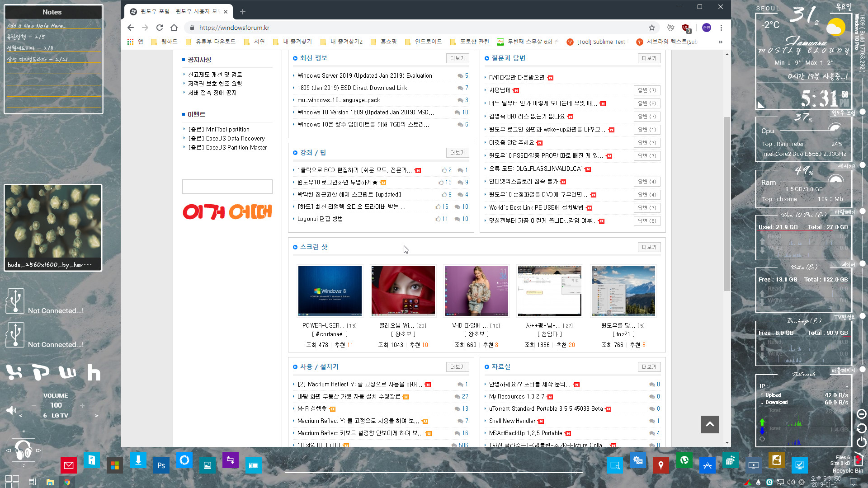Click the download arrow tile in the dock
Image resolution: width=868 pixels, height=488 pixels.
(x=138, y=460)
